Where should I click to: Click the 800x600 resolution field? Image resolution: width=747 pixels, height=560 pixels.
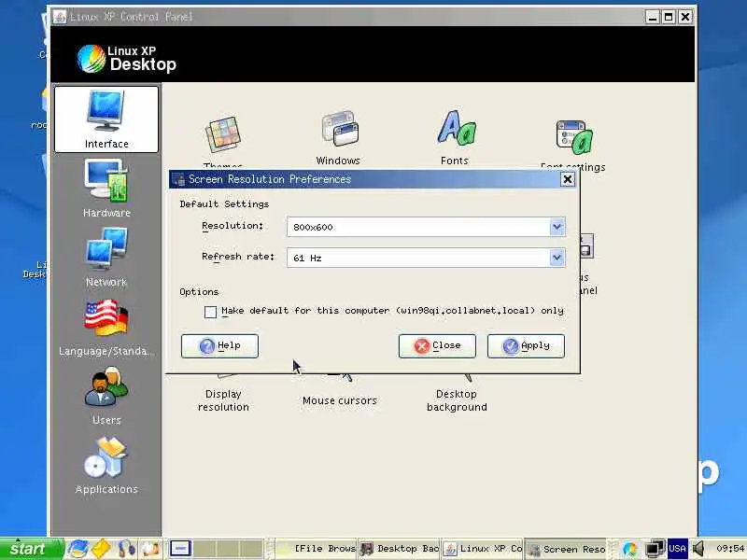426,227
